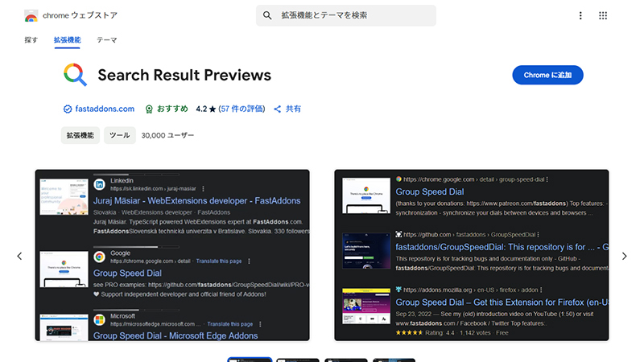Select the fourth carousel thumbnail indicator
The height and width of the screenshot is (362, 644).
(x=394, y=360)
